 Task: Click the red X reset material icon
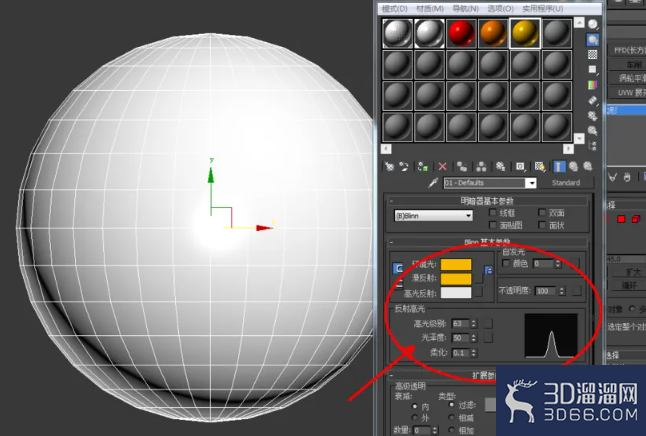click(442, 166)
